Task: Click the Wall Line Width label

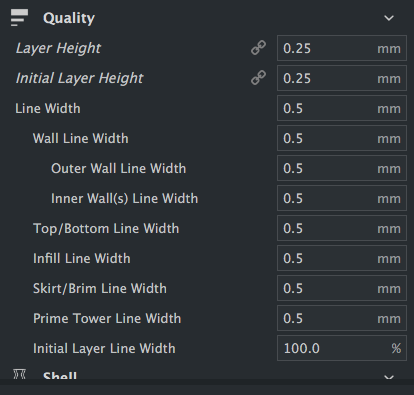Action: click(81, 138)
